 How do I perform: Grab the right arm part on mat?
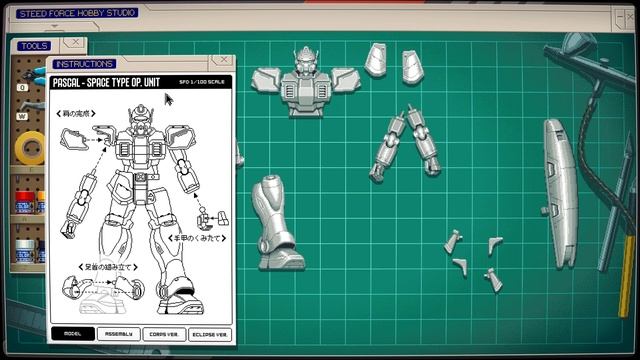424,140
